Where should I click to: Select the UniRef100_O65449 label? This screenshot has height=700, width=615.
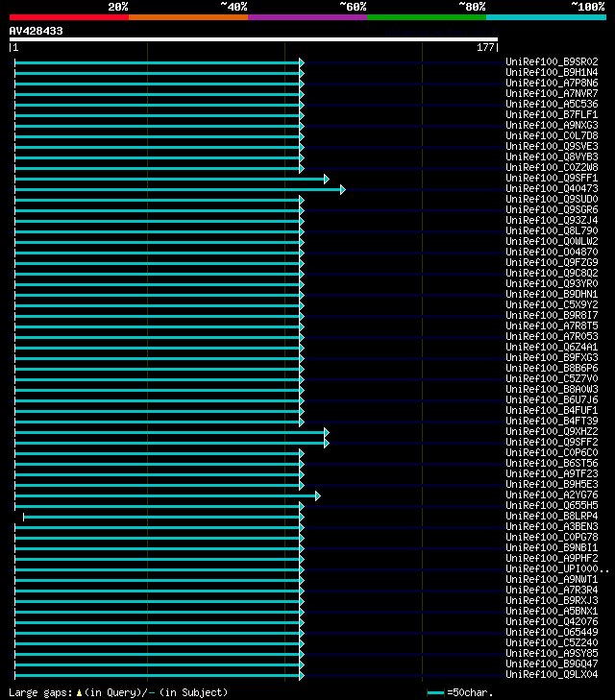click(552, 632)
